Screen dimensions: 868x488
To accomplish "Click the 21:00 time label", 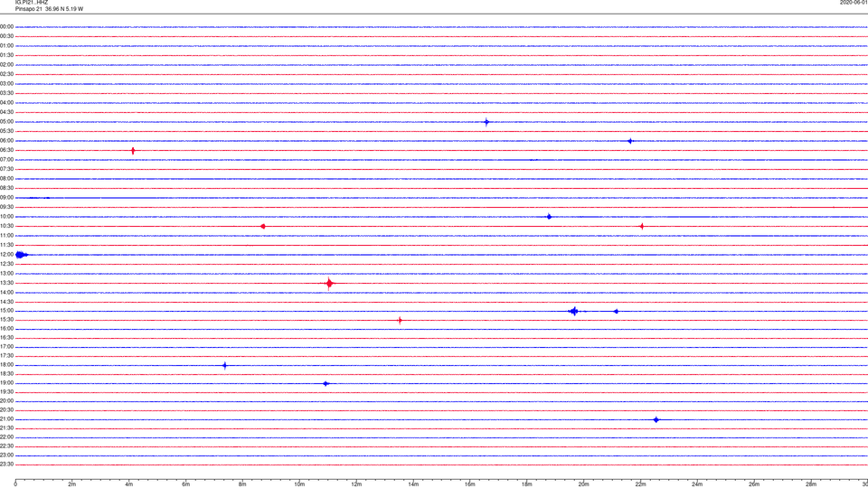I will [6, 419].
